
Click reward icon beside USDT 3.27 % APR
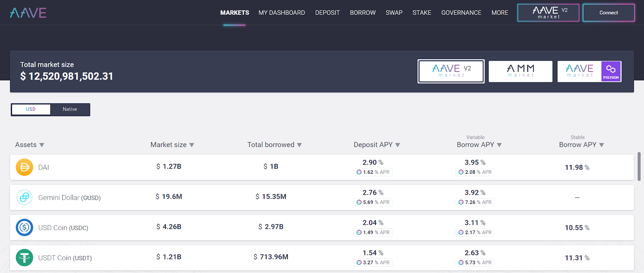click(359, 263)
